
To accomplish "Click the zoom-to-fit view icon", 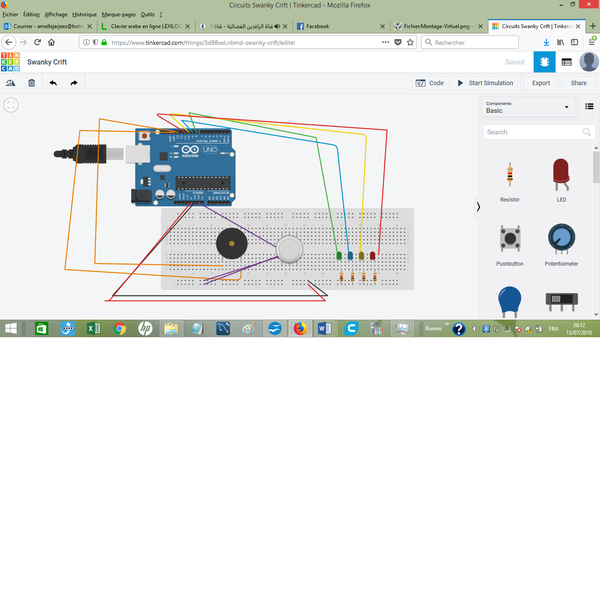I will click(10, 105).
